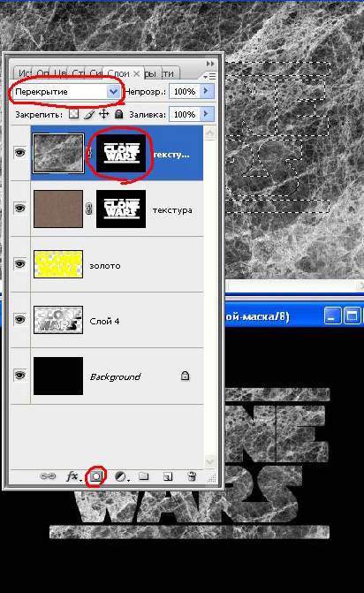Viewport: 364px width, 593px height.
Task: Click the Link layers icon in panel footer
Action: (x=48, y=476)
